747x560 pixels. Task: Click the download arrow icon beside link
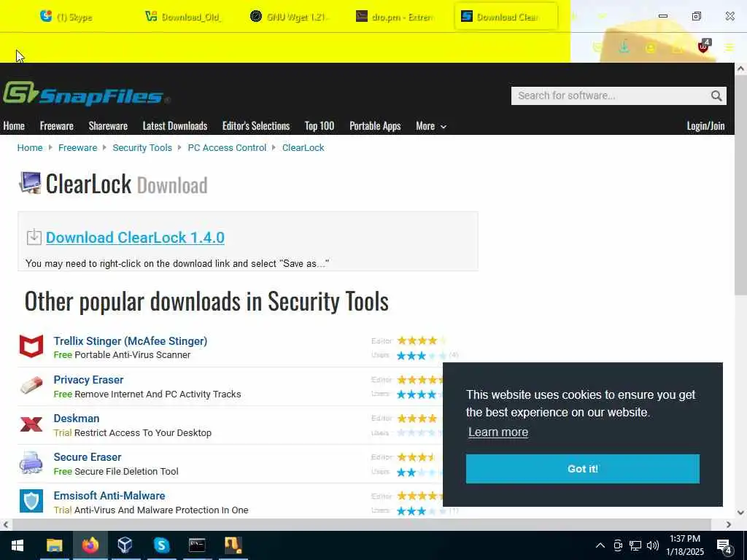(34, 237)
